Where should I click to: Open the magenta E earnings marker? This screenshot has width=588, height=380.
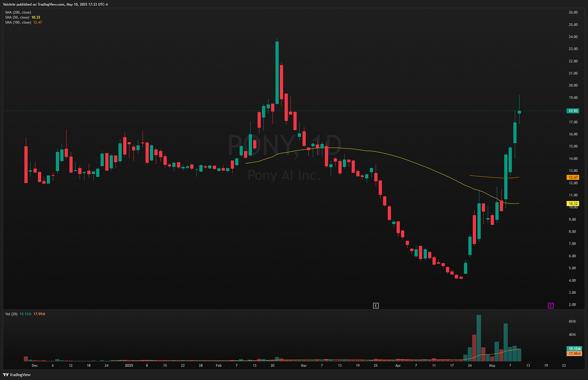(x=550, y=306)
